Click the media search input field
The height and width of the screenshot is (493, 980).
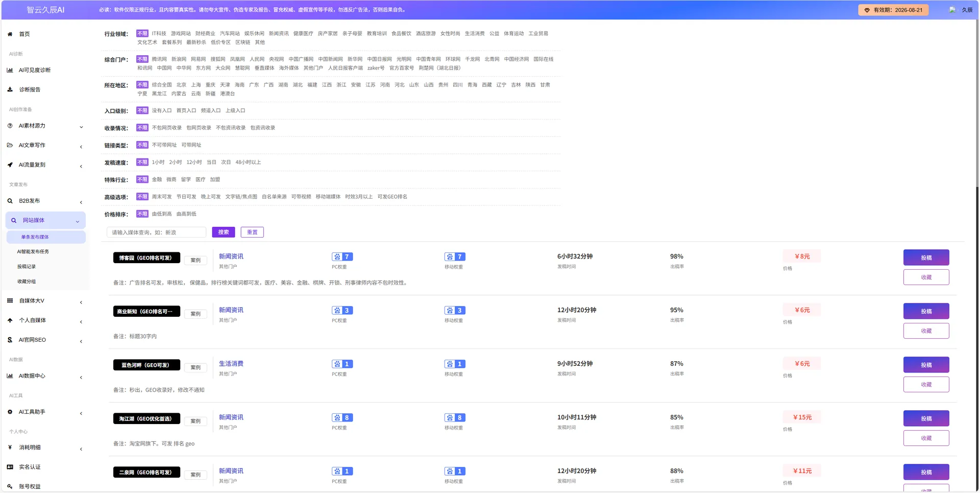click(x=156, y=232)
